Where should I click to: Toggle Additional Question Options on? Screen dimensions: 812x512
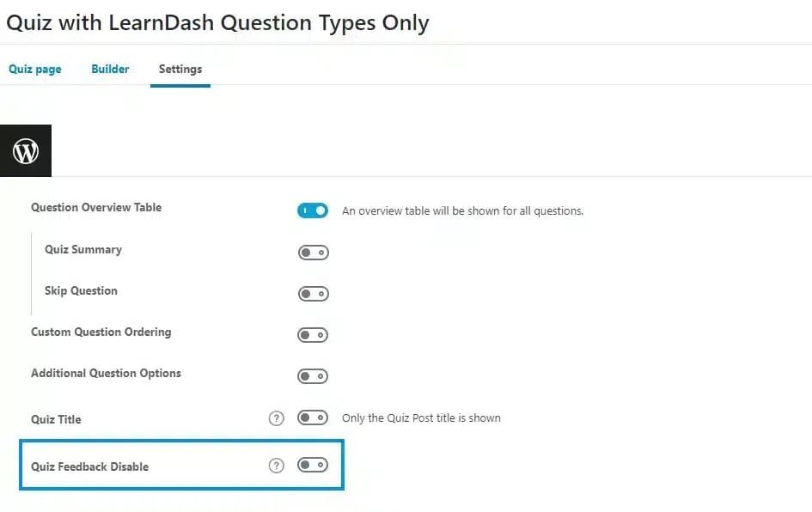(x=313, y=376)
